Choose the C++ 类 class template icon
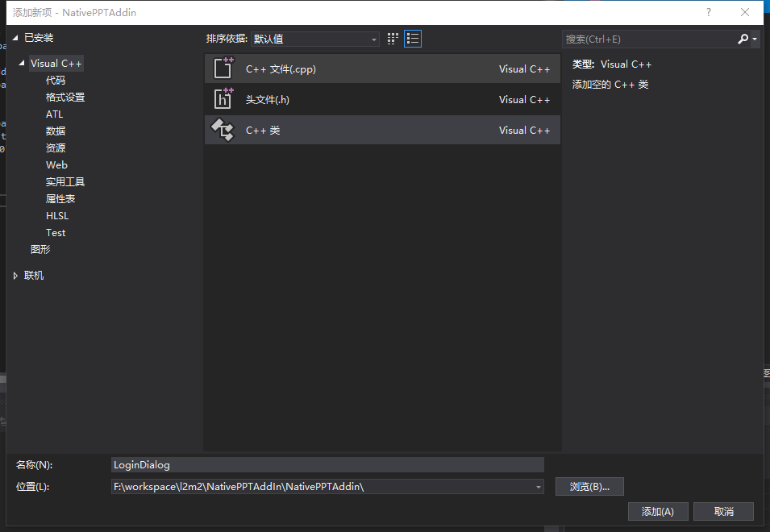Viewport: 770px width, 532px height. pyautogui.click(x=223, y=130)
